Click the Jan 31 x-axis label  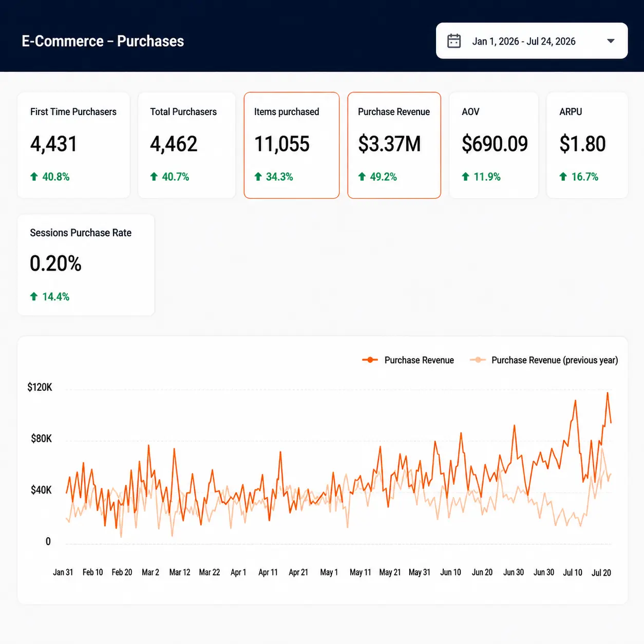[63, 572]
